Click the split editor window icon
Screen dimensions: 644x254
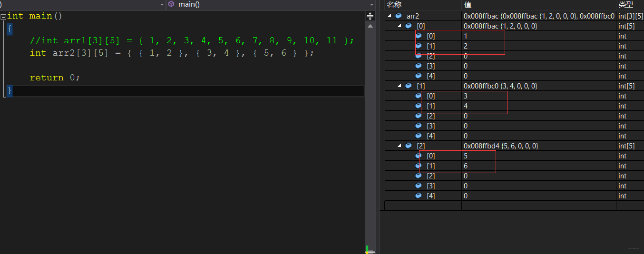370,16
